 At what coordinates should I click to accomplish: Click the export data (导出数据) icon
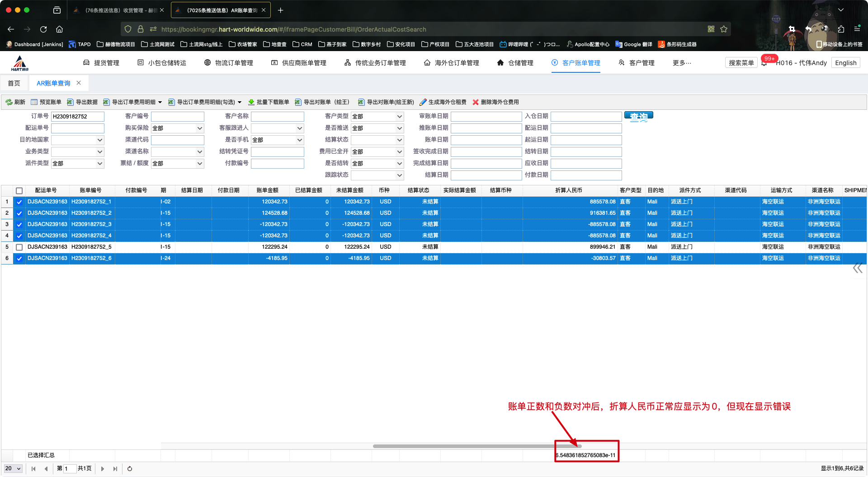point(70,102)
